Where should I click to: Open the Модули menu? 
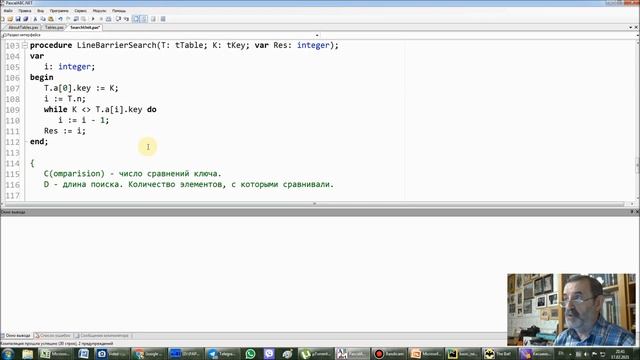(x=99, y=11)
